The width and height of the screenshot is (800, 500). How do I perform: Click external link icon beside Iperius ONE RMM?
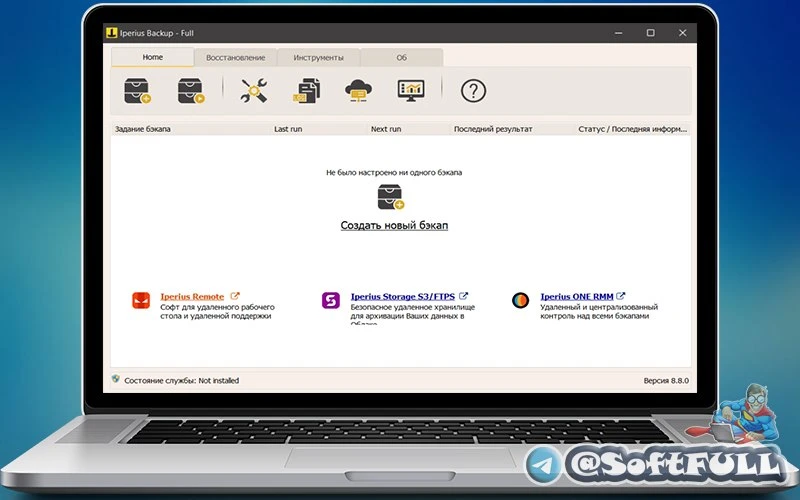click(x=620, y=296)
